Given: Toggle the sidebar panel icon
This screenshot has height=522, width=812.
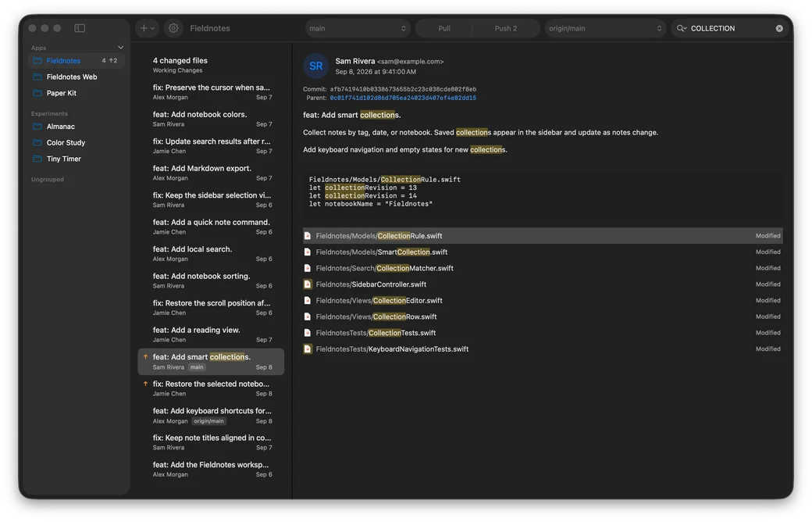Looking at the screenshot, I should click(x=80, y=28).
